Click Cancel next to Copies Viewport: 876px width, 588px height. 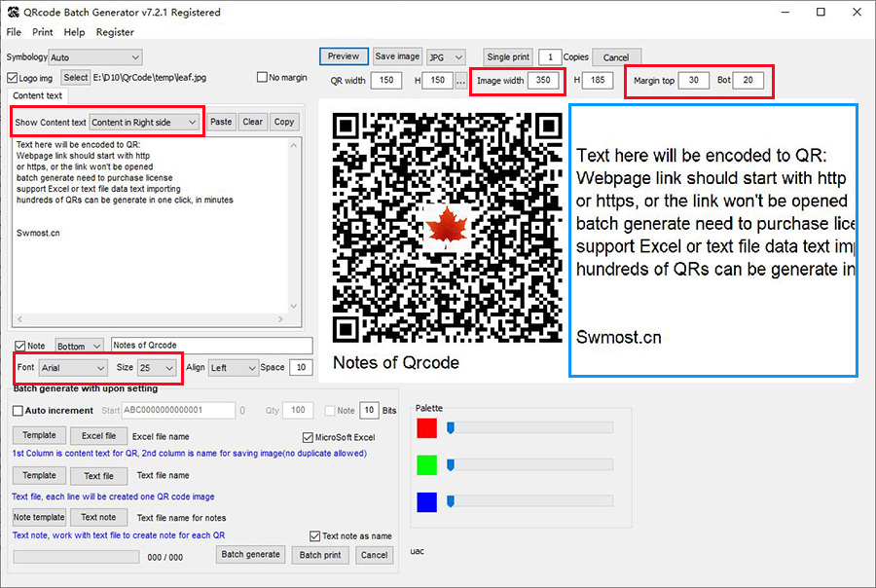click(616, 57)
